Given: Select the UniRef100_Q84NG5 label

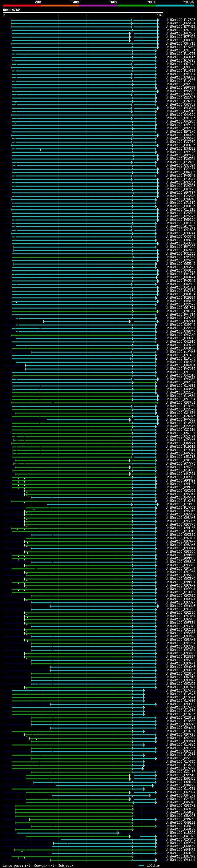Looking at the screenshot, I should 180,362.
